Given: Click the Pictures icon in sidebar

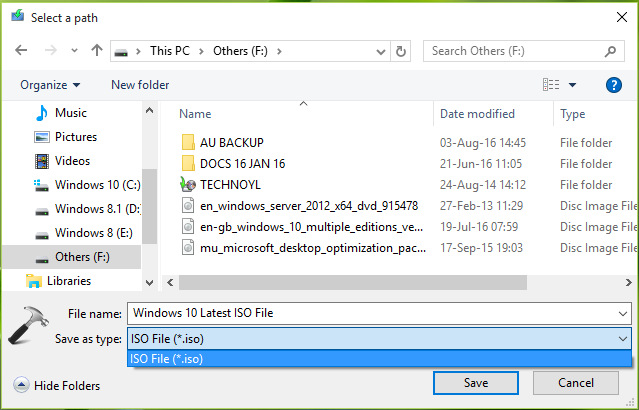Looking at the screenshot, I should pyautogui.click(x=42, y=137).
